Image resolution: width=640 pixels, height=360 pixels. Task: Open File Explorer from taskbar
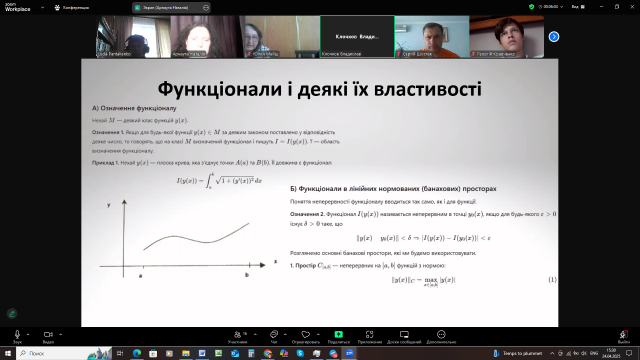[x=186, y=353]
